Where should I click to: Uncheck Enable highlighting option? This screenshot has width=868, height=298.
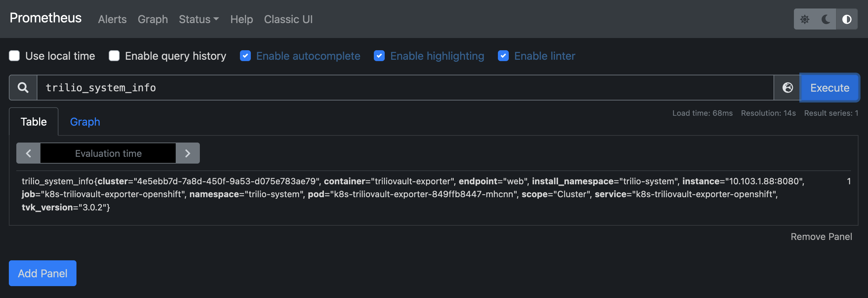[379, 56]
